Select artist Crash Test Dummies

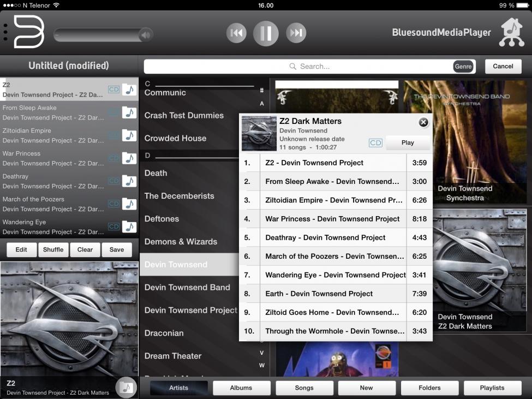(x=184, y=115)
